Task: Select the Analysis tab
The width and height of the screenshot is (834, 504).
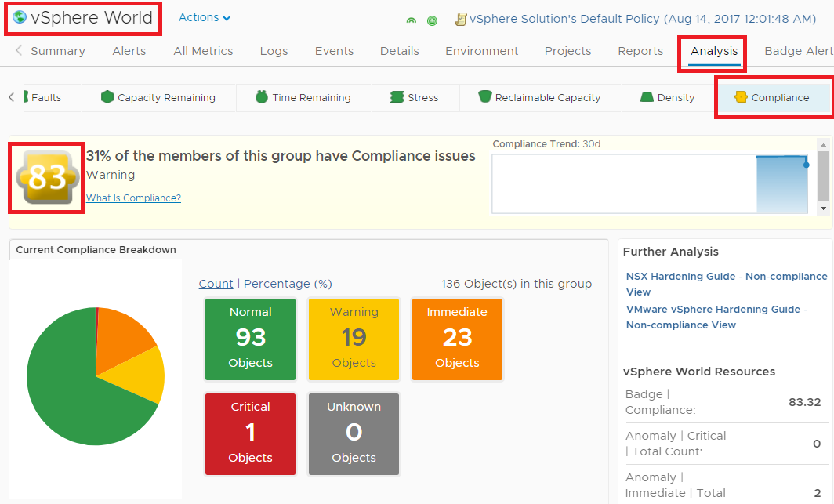Action: 714,51
